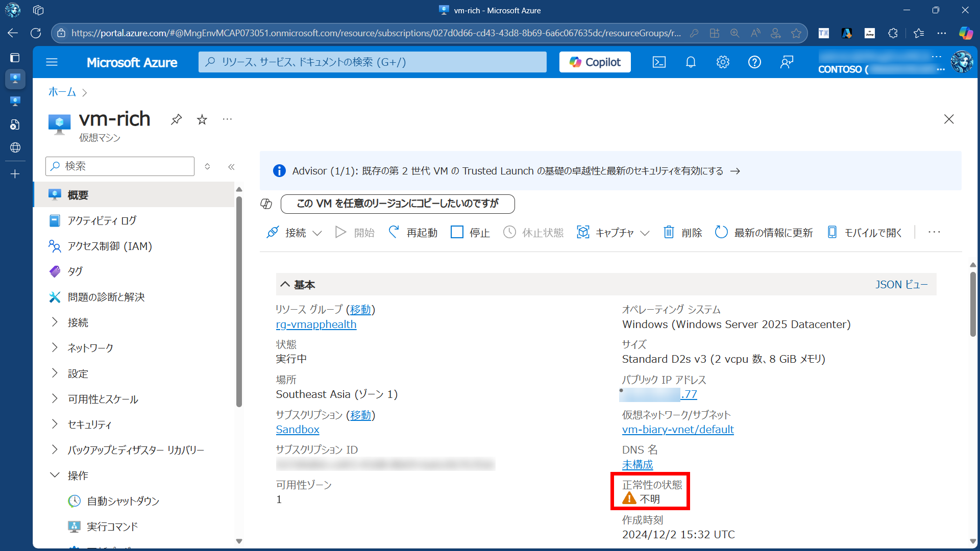
Task: Open the Cloud Shell icon
Action: (x=659, y=62)
